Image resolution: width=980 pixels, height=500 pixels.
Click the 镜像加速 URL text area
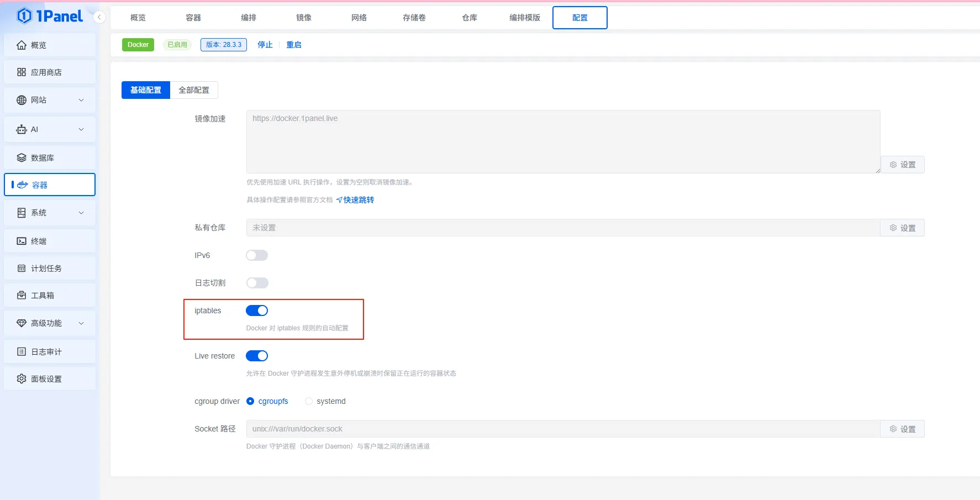click(563, 141)
